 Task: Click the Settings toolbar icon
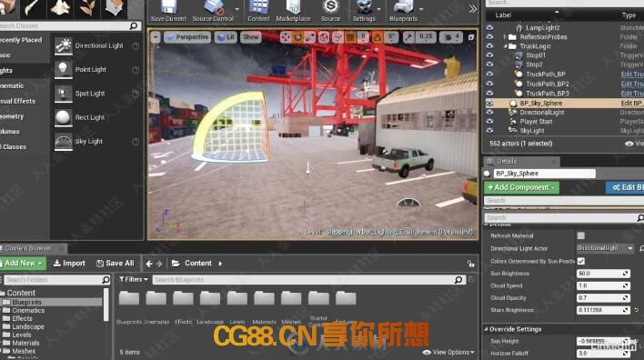tap(364, 7)
